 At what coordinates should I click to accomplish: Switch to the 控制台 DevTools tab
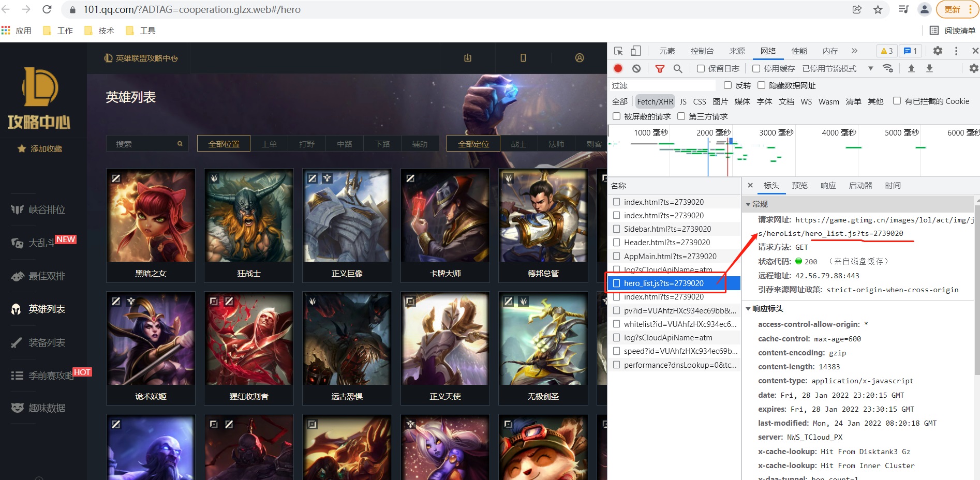tap(702, 51)
